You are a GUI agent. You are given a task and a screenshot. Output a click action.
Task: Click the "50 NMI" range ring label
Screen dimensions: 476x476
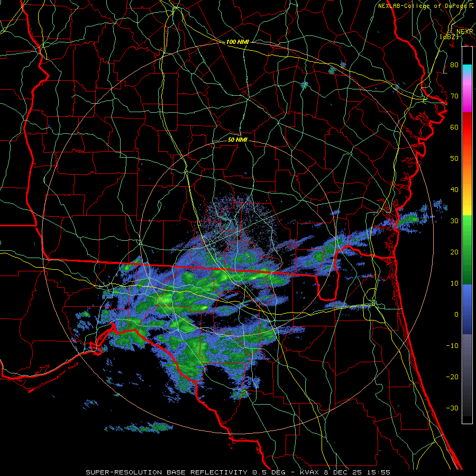(237, 140)
